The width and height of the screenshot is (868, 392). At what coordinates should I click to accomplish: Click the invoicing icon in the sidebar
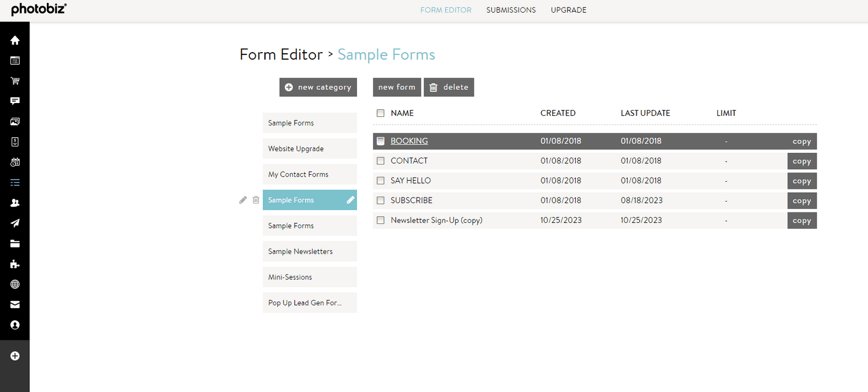tap(15, 141)
